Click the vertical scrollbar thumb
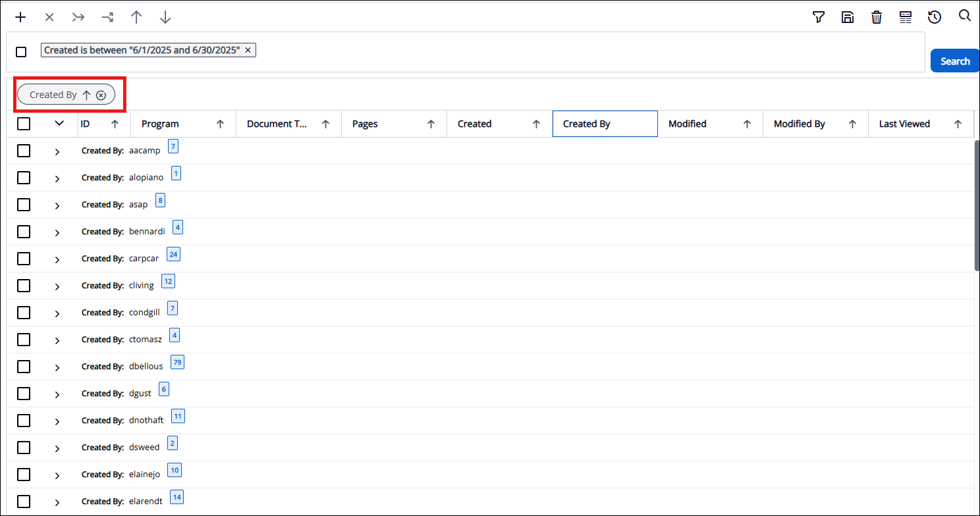980x516 pixels. point(977,205)
